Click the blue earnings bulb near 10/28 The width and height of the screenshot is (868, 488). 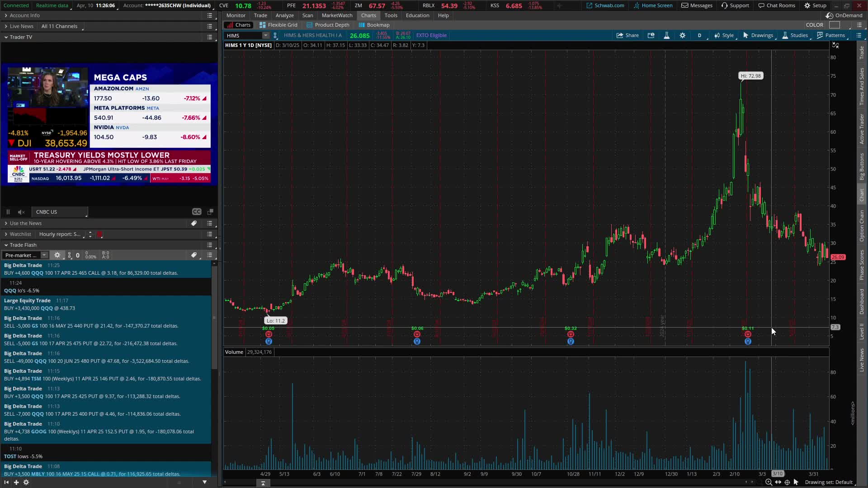coord(571,342)
